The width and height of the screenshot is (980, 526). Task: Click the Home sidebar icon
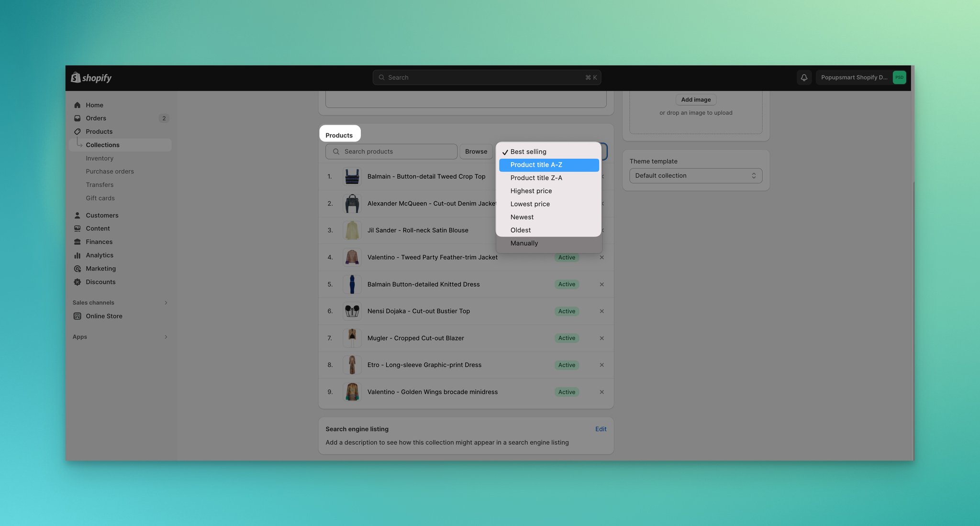pyautogui.click(x=77, y=105)
